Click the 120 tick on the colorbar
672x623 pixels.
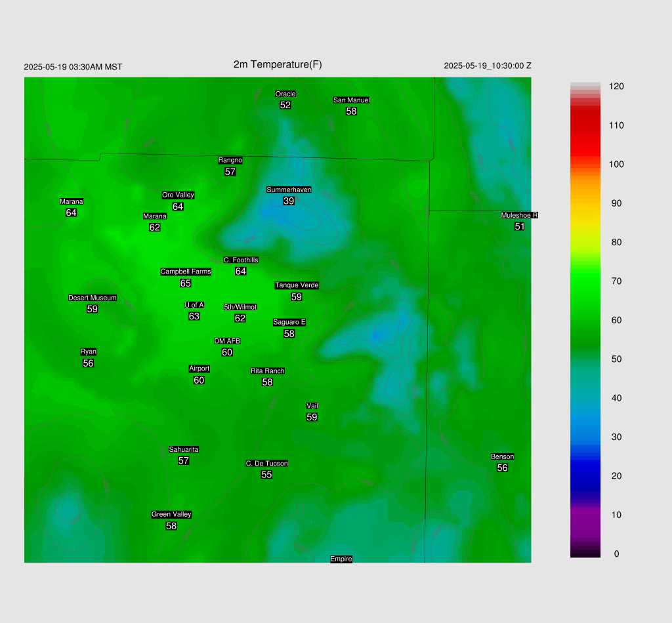click(x=616, y=87)
